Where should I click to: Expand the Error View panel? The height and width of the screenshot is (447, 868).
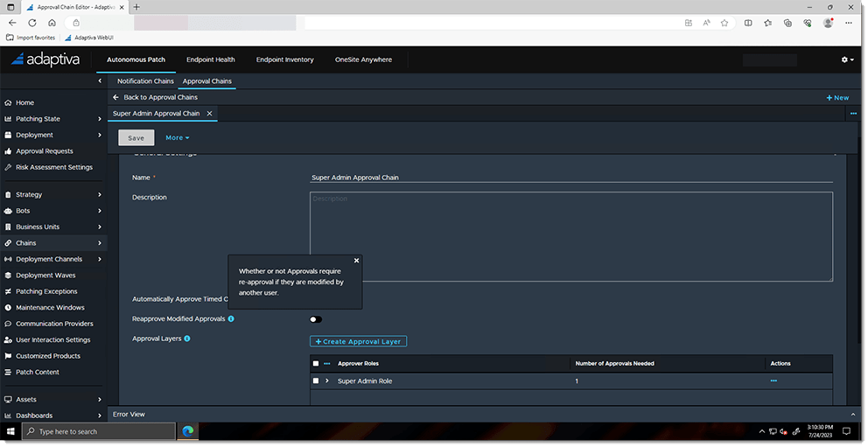click(852, 415)
